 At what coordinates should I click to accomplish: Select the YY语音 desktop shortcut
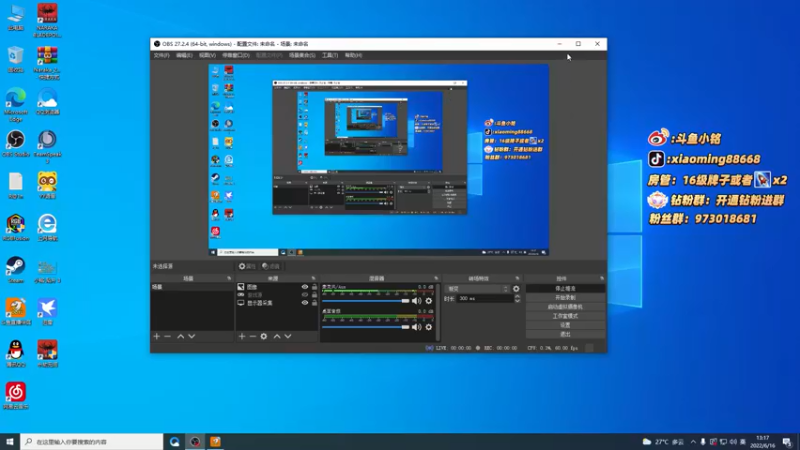point(47,185)
